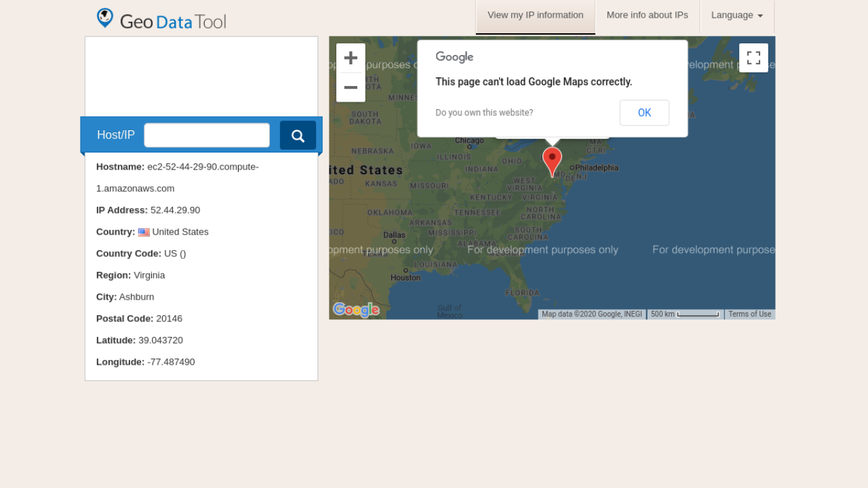This screenshot has height=488, width=868.
Task: Zoom in on the map
Action: (x=351, y=58)
